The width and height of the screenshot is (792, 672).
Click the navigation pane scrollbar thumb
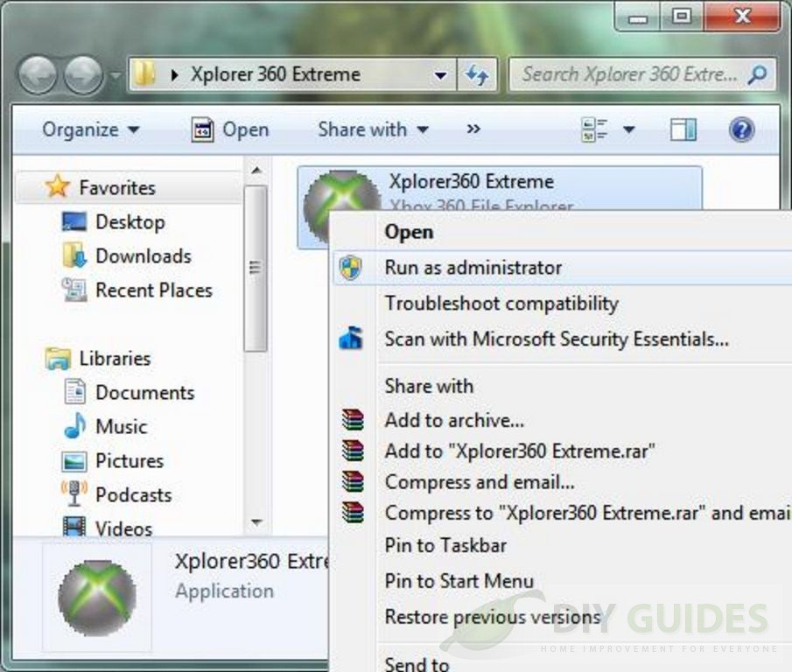pos(256,268)
